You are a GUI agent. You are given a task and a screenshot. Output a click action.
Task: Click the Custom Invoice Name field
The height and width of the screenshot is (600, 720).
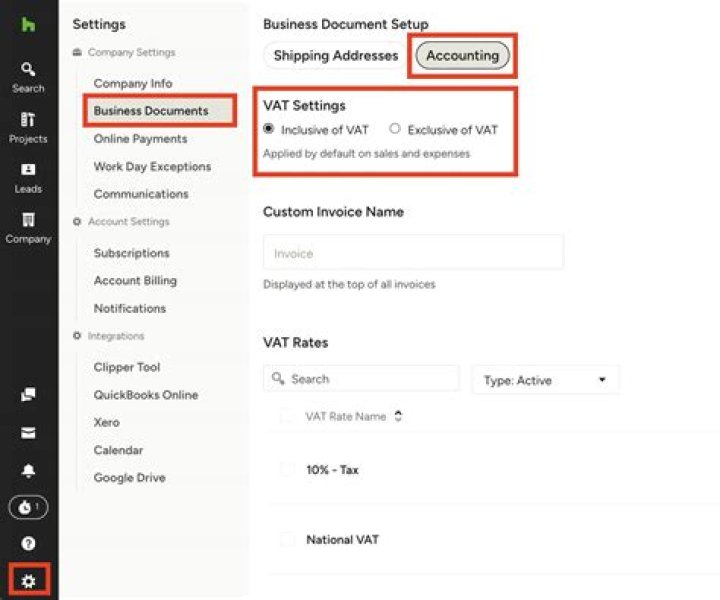point(413,252)
